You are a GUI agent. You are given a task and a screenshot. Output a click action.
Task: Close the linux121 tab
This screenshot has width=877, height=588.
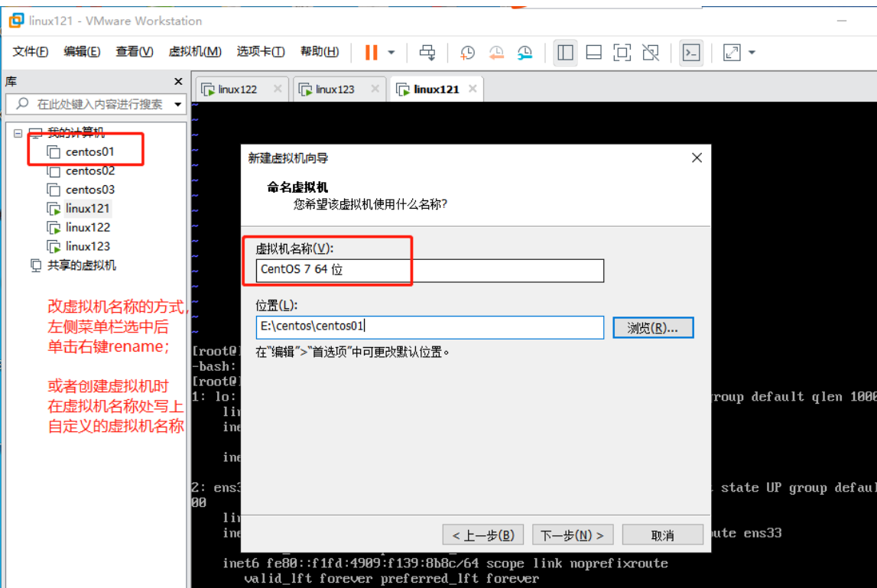click(x=473, y=89)
